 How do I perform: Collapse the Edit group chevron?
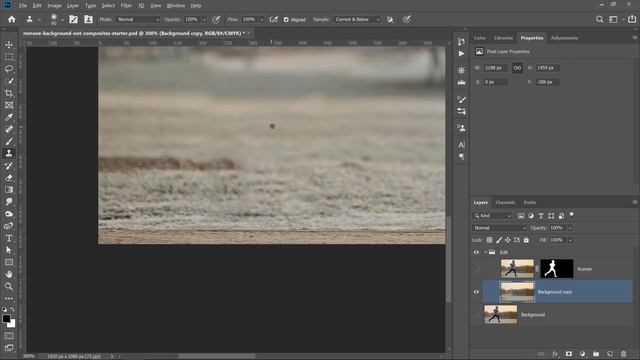click(x=485, y=252)
